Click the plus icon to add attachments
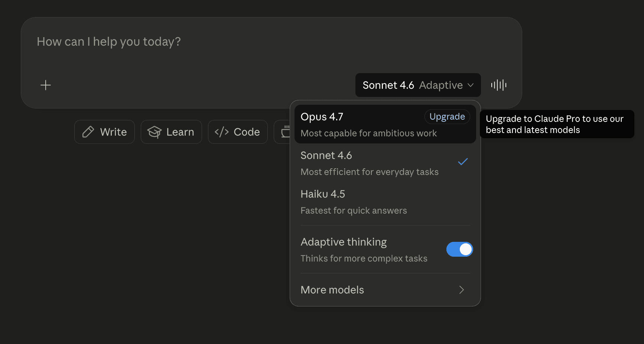The image size is (644, 344). click(46, 85)
